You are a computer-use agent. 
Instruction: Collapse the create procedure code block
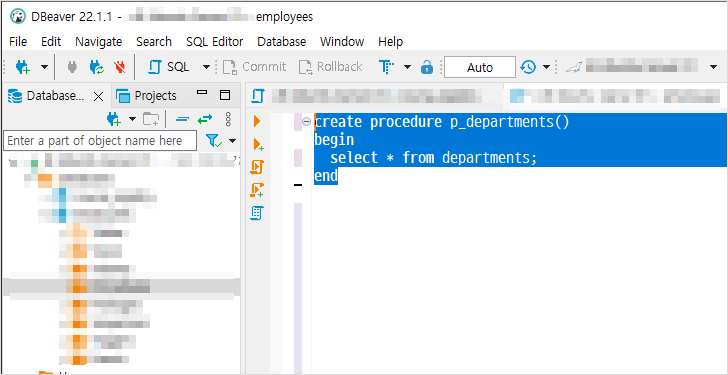pyautogui.click(x=306, y=122)
